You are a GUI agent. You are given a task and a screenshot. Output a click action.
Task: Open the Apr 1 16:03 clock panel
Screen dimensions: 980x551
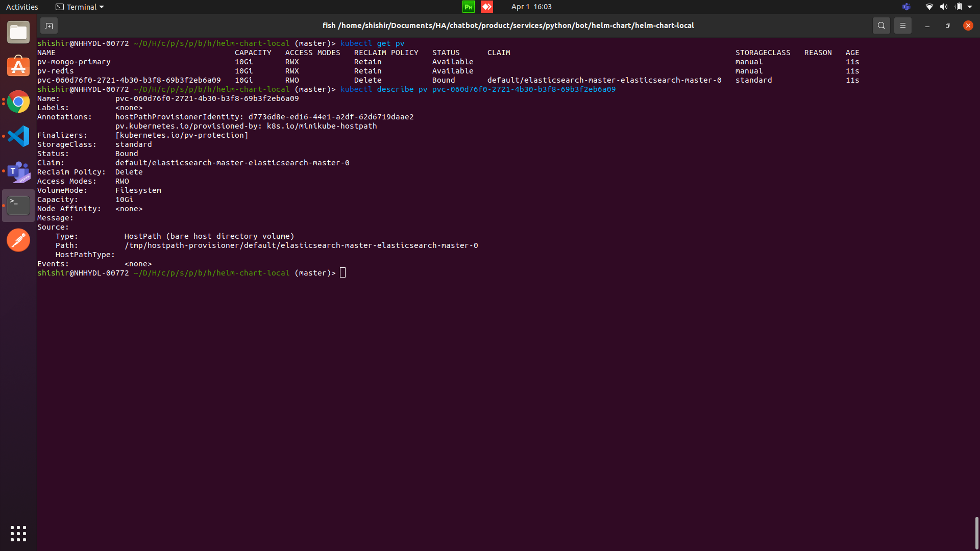click(531, 7)
